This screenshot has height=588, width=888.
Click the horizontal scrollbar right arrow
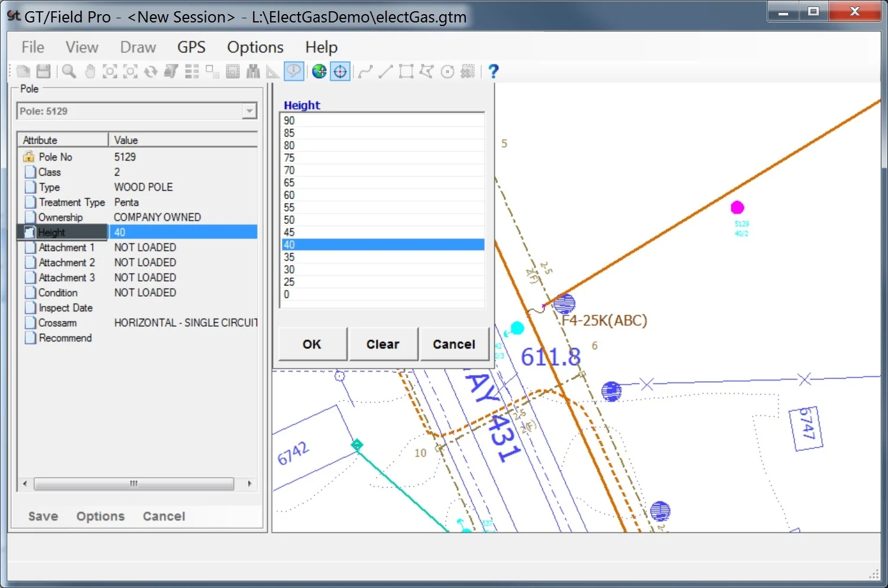[249, 483]
